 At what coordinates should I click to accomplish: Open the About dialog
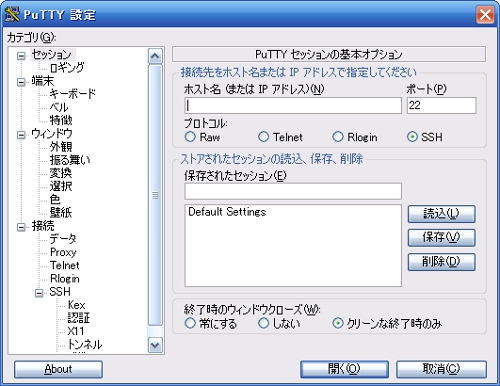[x=58, y=369]
